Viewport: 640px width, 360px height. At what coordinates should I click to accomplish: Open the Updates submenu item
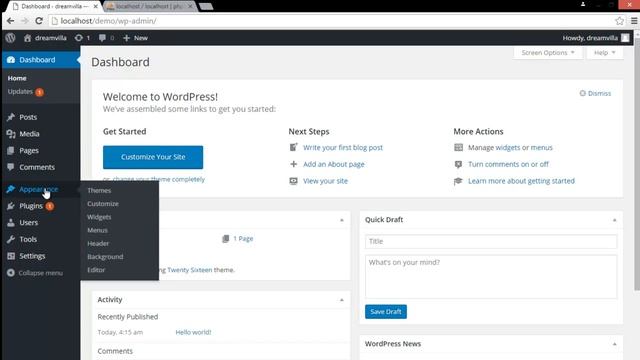(25, 92)
